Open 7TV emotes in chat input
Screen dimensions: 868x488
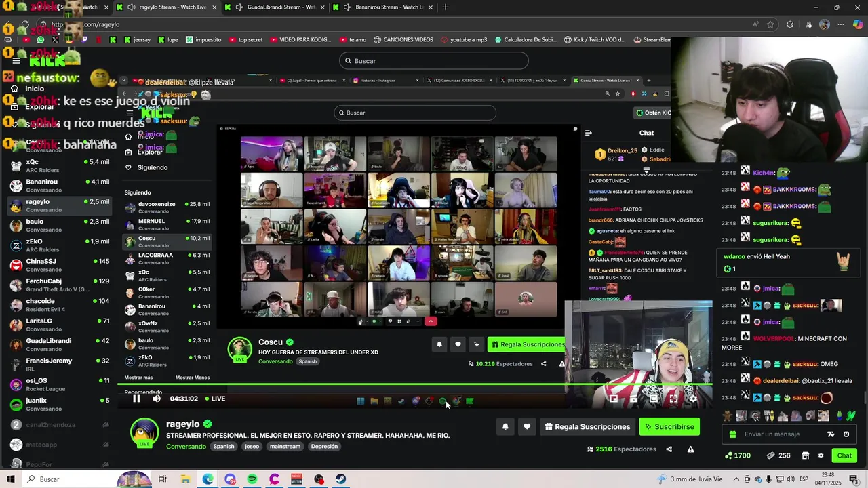[x=831, y=434]
